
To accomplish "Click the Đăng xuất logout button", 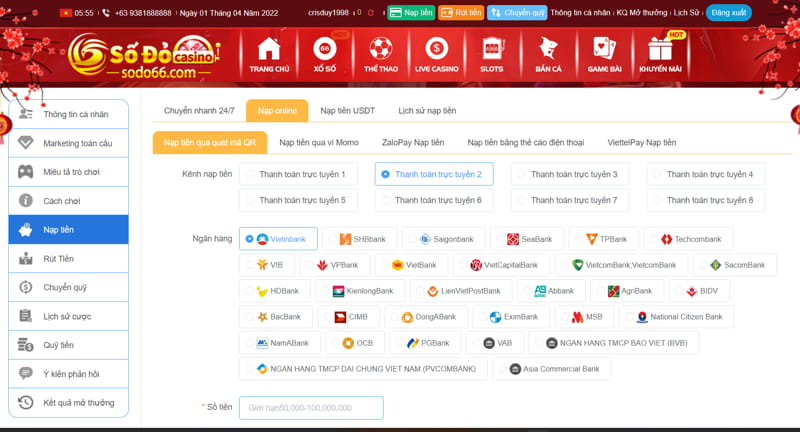I will (729, 13).
